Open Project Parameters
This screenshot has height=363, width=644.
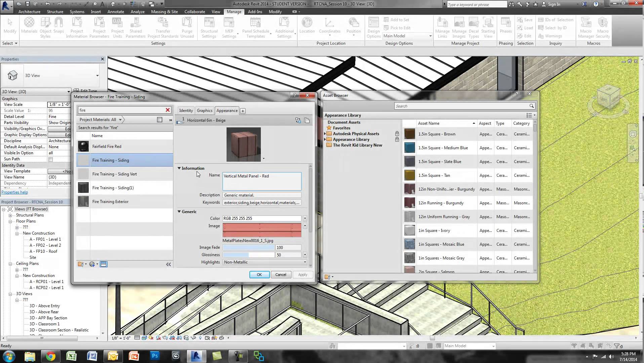(99, 28)
